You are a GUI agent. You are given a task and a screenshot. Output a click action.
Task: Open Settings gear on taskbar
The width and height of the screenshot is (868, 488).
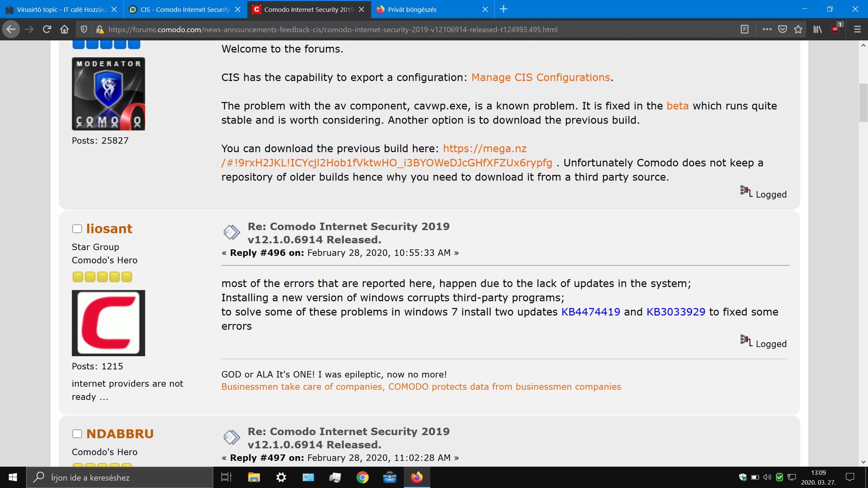point(281,477)
